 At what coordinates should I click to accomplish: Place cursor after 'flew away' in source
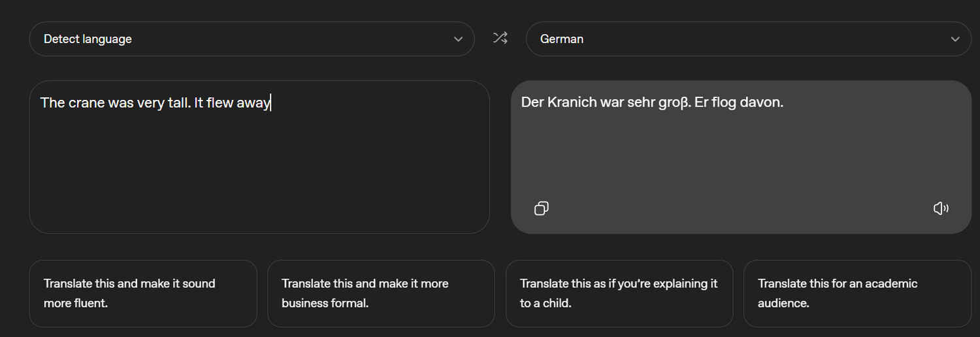click(x=270, y=103)
